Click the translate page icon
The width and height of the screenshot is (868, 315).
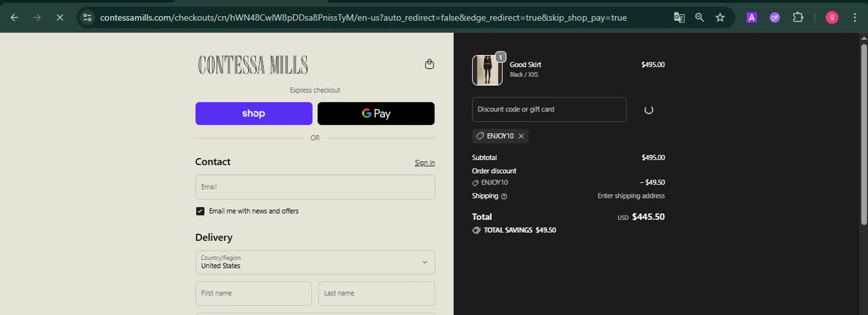pyautogui.click(x=679, y=17)
